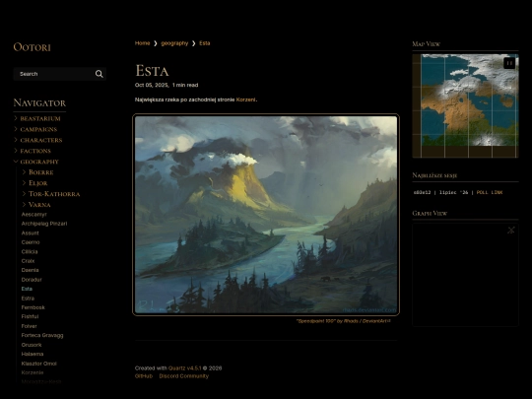Select Klasztor Omol in the navigator
Viewport: 532px width, 399px height.
[39, 364]
